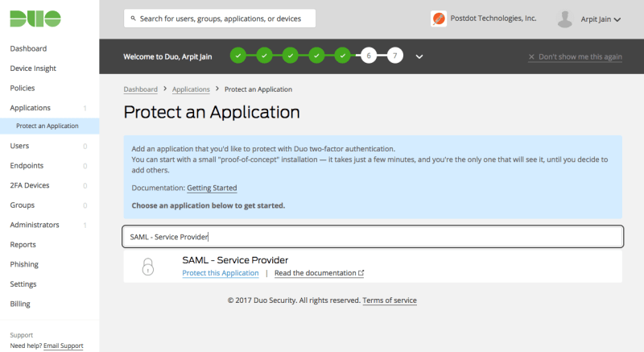Open Endpoints in the sidebar
644x352 pixels.
tap(27, 165)
